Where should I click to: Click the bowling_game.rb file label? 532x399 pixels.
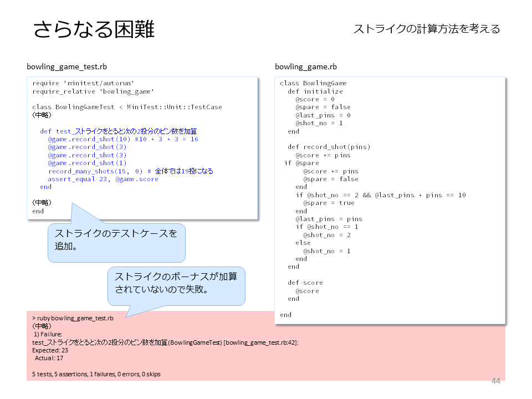click(x=306, y=67)
